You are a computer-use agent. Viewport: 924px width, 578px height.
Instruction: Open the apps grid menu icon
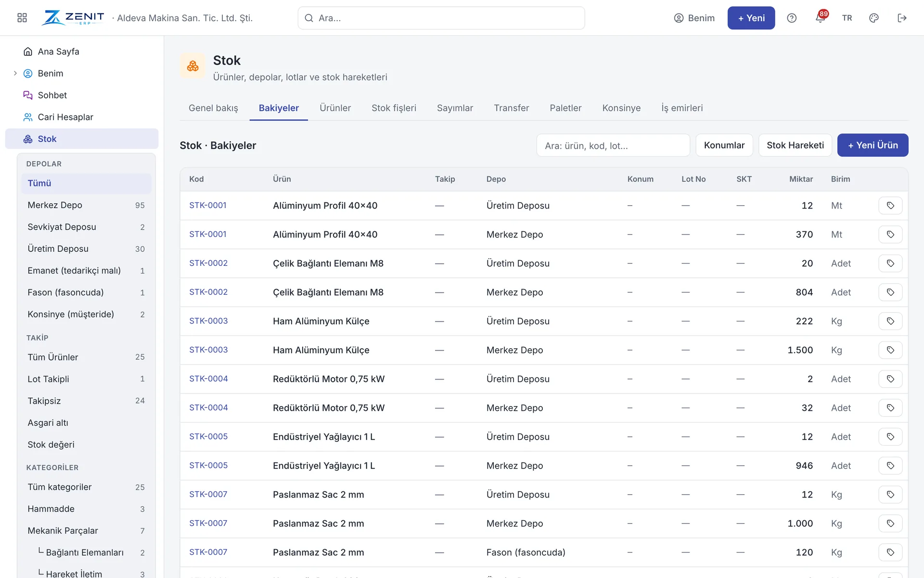[x=22, y=18]
